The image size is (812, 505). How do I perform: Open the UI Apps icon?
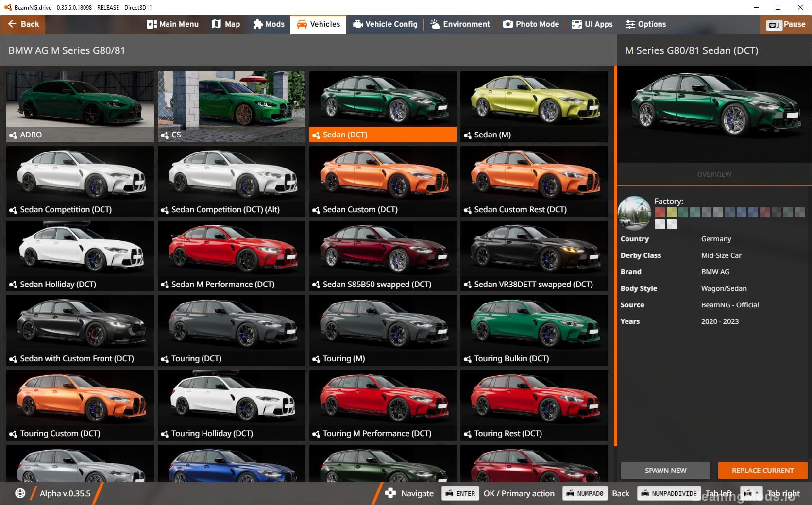pyautogui.click(x=576, y=24)
